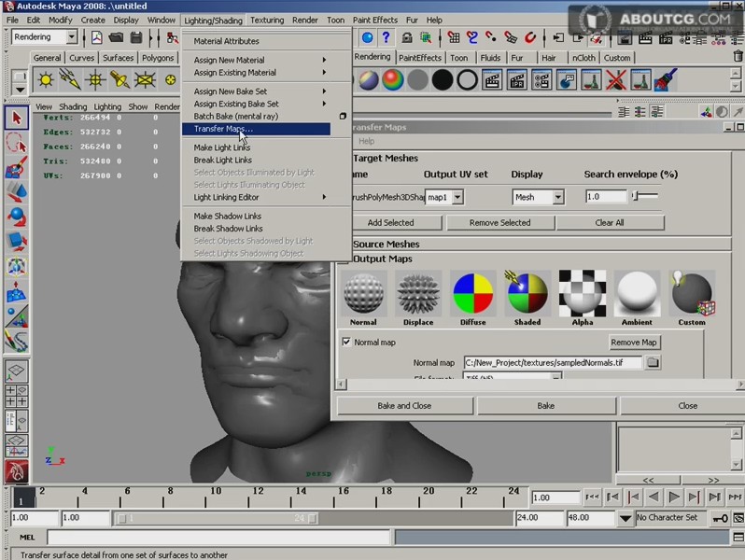Click the Ambient output map icon
The width and height of the screenshot is (745, 560).
tap(637, 294)
